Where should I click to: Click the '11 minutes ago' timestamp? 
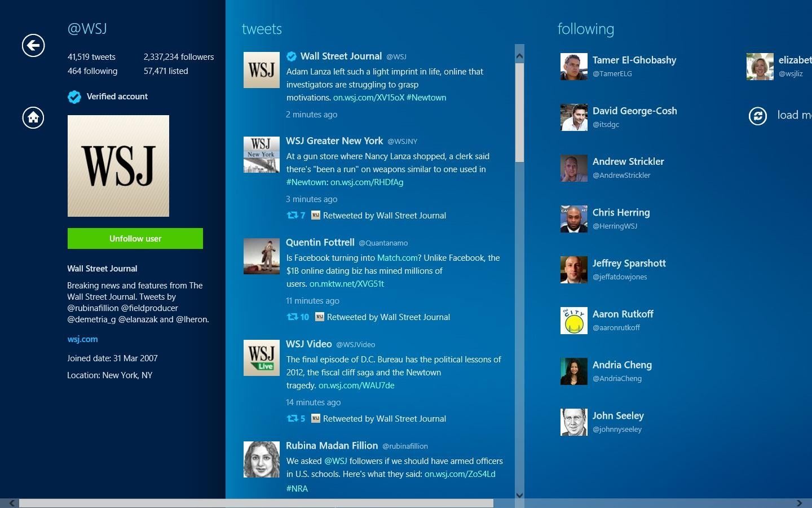(x=312, y=301)
